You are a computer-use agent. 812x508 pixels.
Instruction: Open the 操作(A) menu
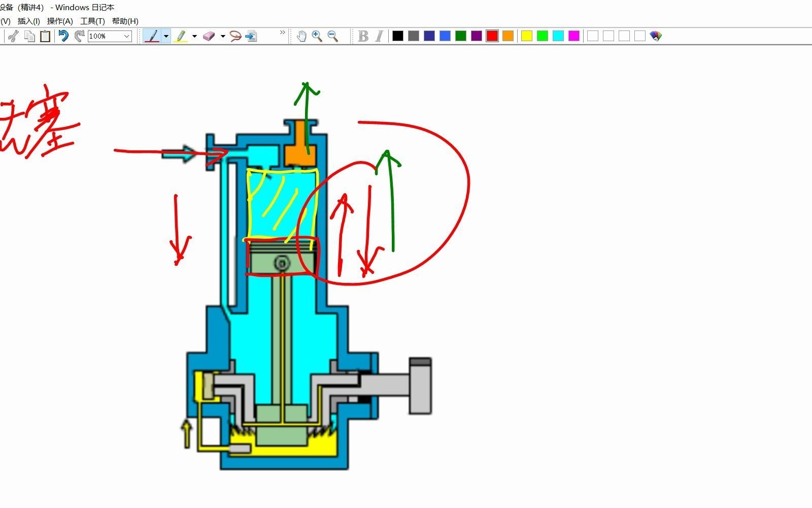pyautogui.click(x=60, y=21)
